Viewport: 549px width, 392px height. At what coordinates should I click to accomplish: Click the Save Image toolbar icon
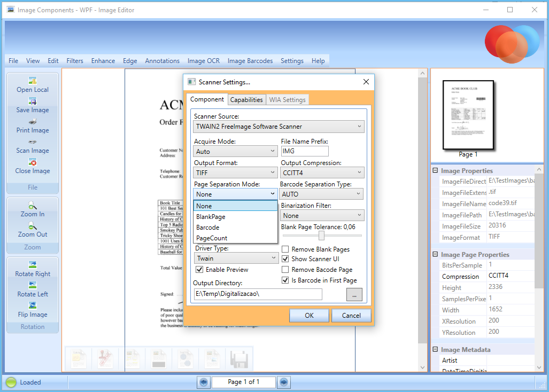click(x=33, y=101)
